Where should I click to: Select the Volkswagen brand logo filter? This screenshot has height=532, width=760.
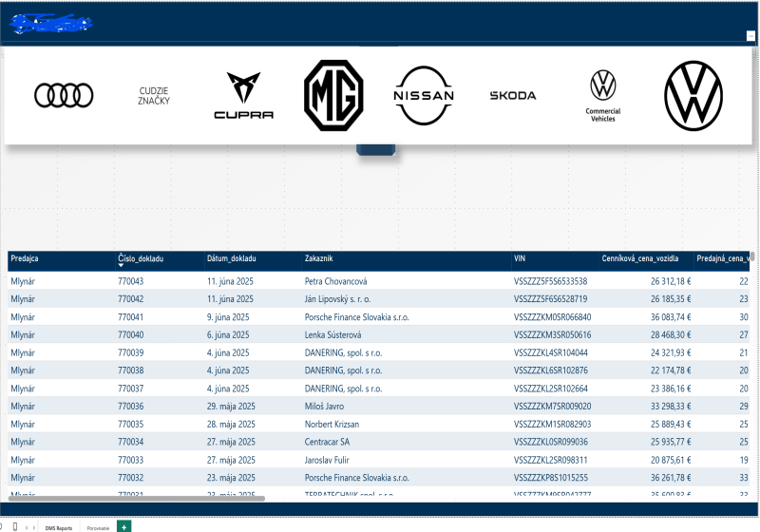(693, 95)
